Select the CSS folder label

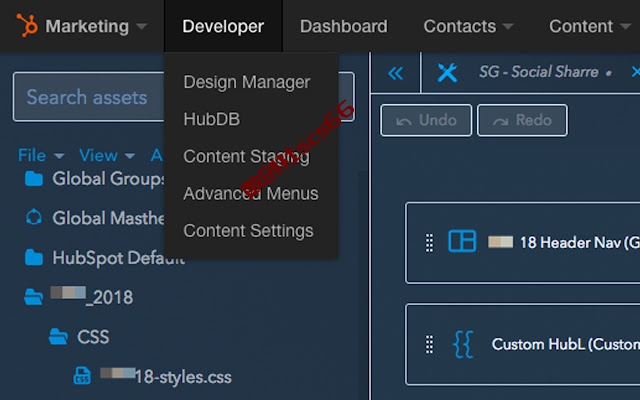tap(93, 337)
